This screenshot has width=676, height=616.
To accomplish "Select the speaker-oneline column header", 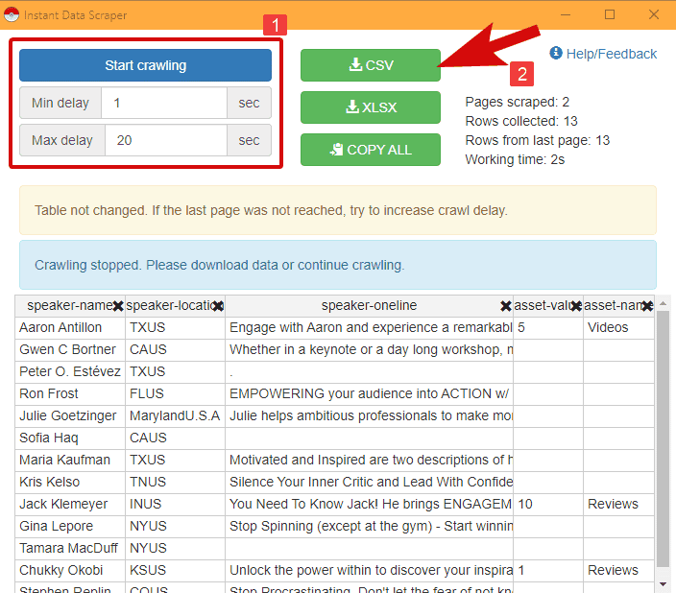I will click(x=369, y=306).
